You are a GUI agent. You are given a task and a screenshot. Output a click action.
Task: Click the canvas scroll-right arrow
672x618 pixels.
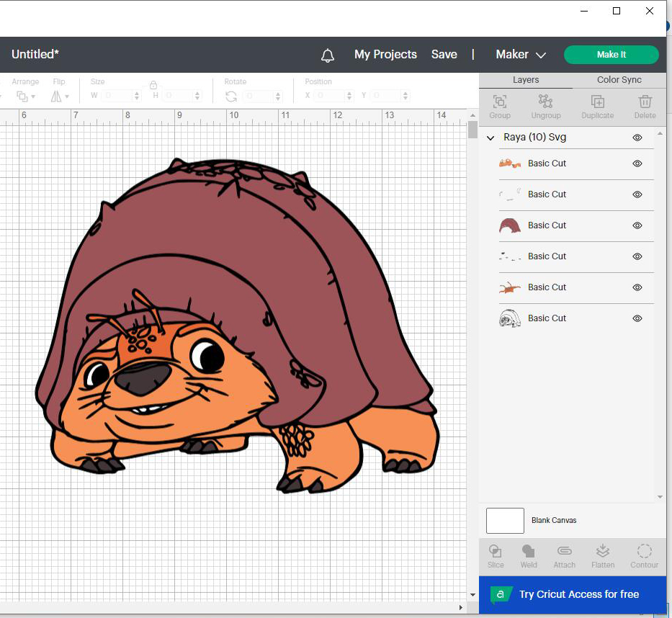point(461,607)
